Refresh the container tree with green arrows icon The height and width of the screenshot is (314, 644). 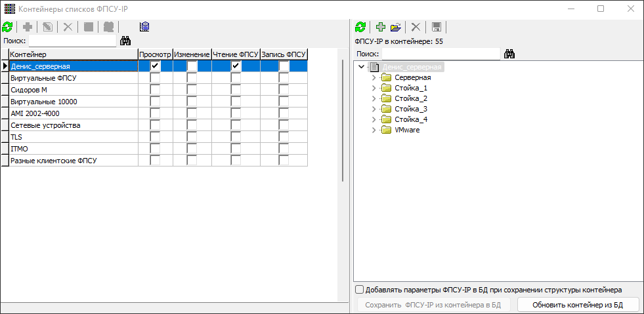(360, 27)
